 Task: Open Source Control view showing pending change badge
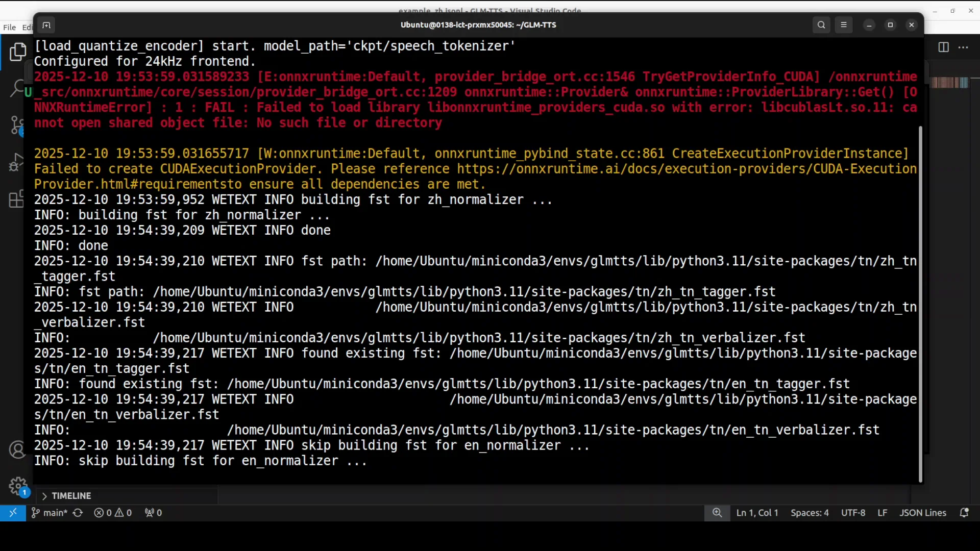click(18, 125)
